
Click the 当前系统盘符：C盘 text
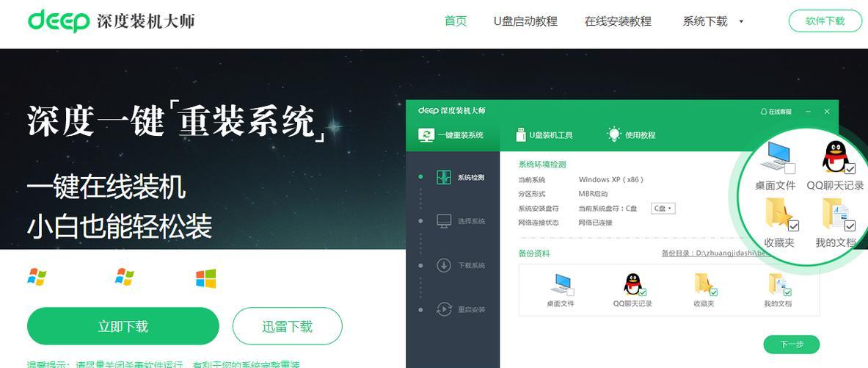click(608, 209)
